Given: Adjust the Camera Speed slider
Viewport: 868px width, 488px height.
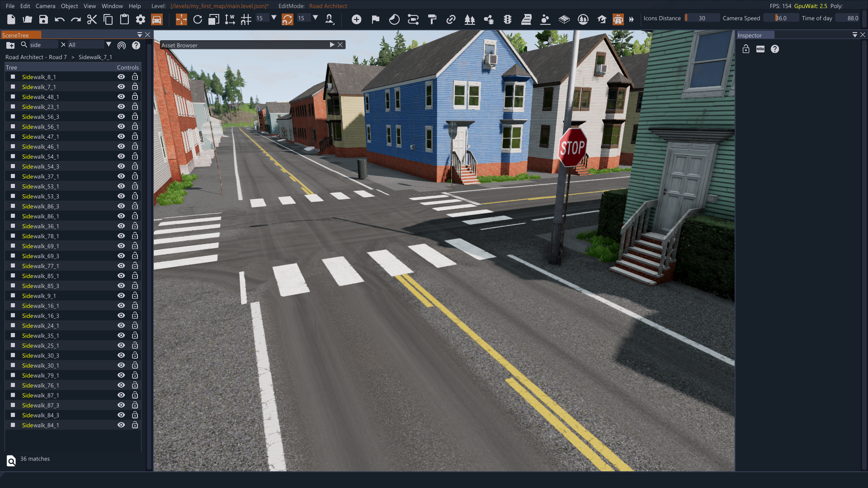Looking at the screenshot, I should pyautogui.click(x=781, y=18).
